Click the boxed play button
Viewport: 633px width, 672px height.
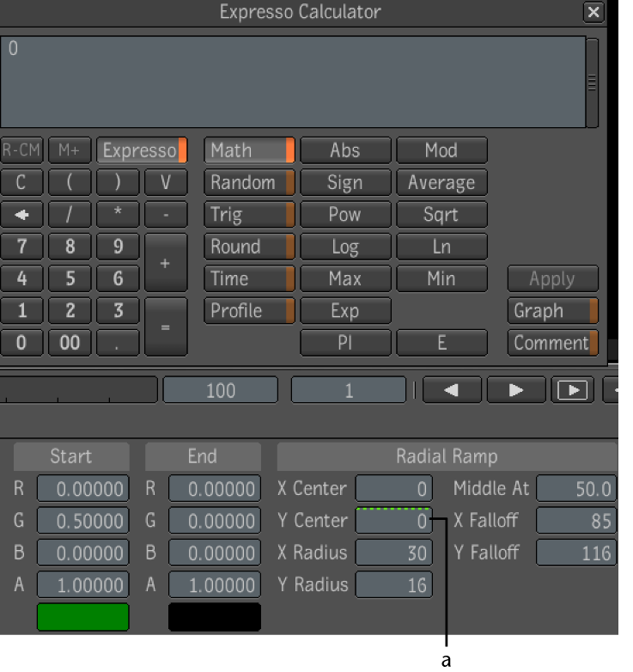pyautogui.click(x=572, y=390)
